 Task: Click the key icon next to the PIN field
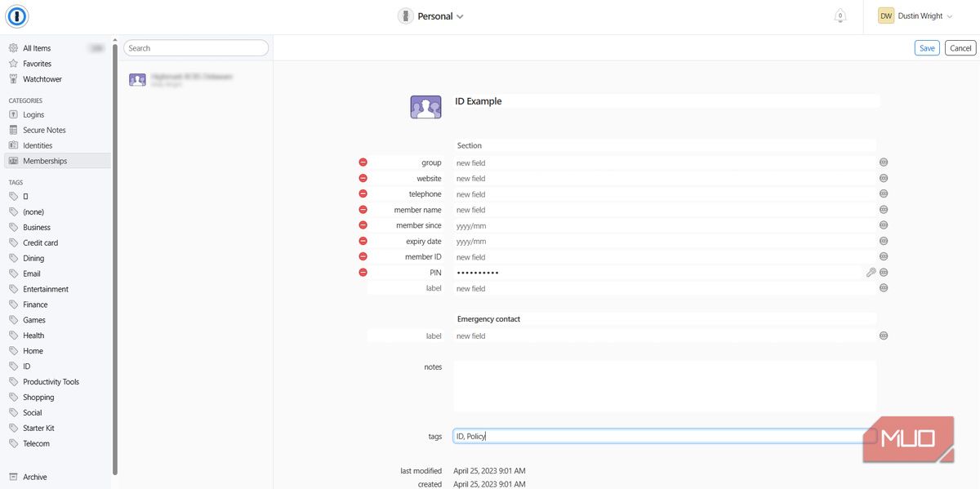(871, 272)
